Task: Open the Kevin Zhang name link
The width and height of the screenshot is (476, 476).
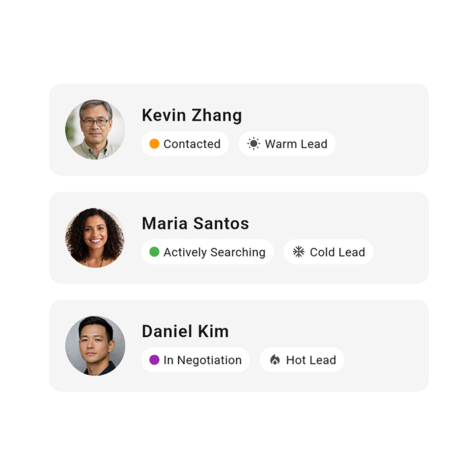Action: [192, 115]
